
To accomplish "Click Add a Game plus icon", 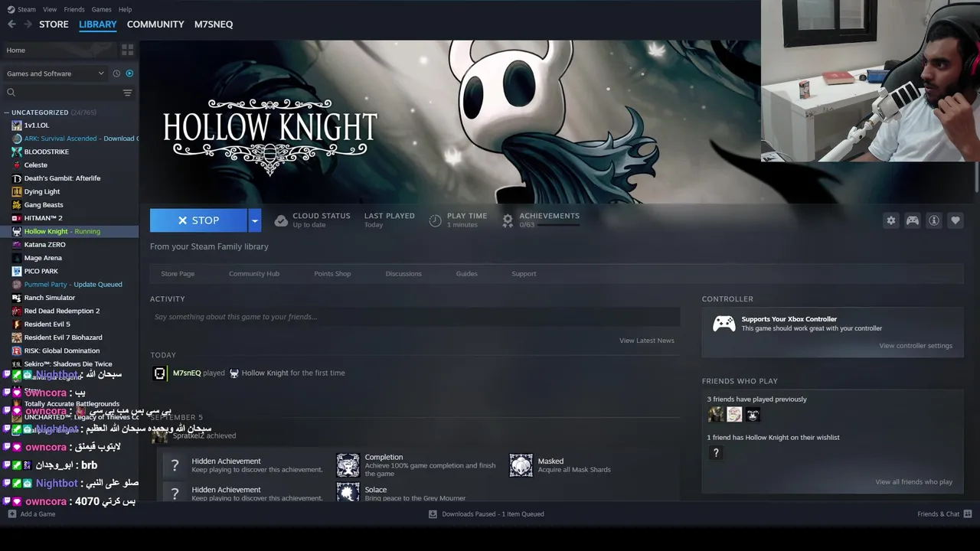I will [11, 514].
